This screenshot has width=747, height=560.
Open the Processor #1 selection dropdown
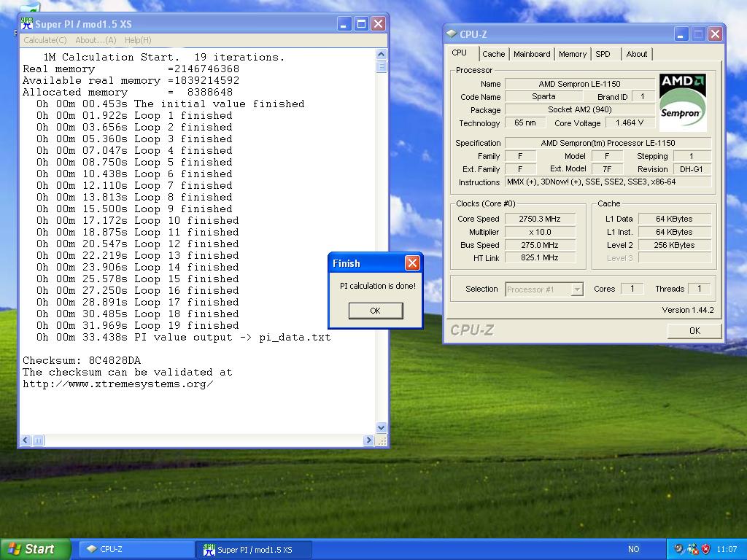543,289
